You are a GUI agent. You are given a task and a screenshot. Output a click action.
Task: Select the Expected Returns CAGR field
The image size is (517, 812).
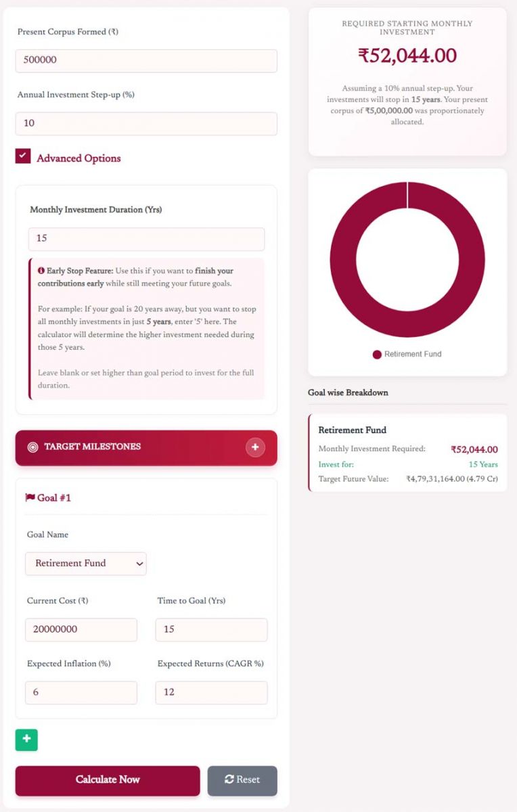[211, 692]
